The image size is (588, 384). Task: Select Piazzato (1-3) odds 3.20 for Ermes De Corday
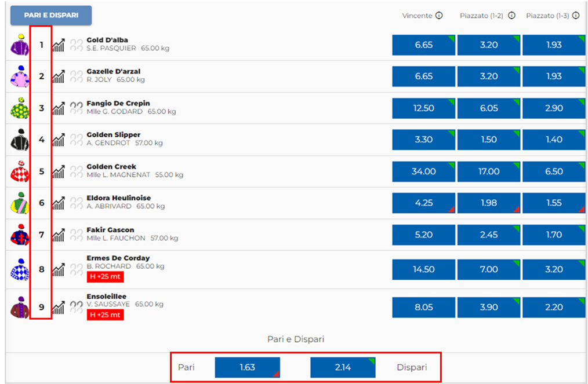point(553,269)
